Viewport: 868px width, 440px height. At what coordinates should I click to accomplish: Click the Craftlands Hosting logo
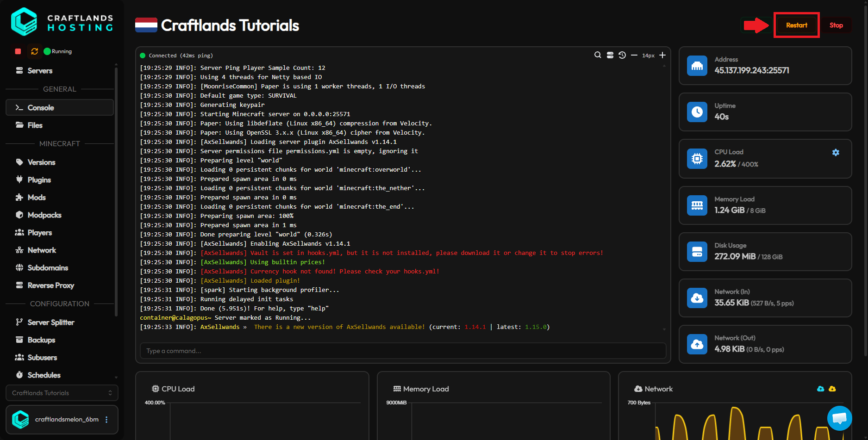click(x=62, y=22)
